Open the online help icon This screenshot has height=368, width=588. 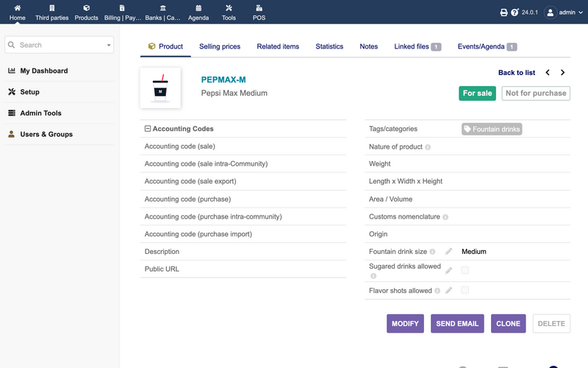pos(515,13)
